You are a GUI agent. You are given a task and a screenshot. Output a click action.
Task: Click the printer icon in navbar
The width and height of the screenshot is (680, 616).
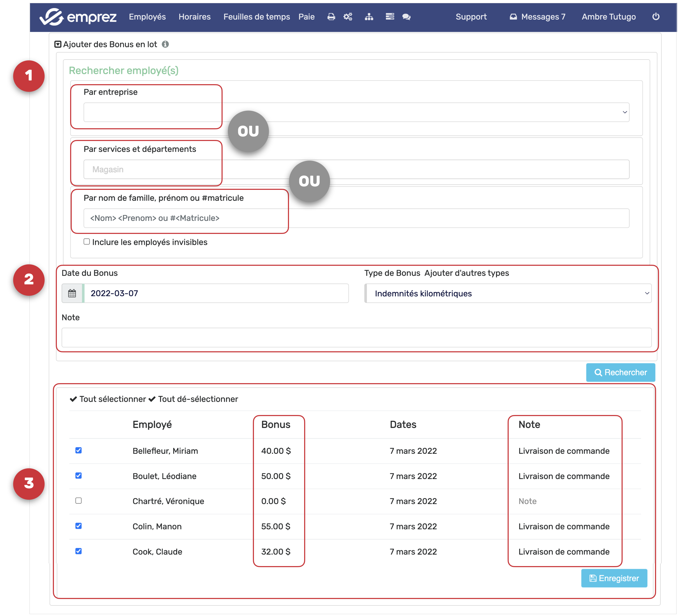point(331,17)
